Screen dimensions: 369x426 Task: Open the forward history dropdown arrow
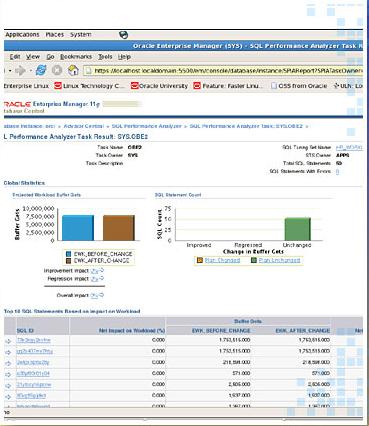pos(30,71)
